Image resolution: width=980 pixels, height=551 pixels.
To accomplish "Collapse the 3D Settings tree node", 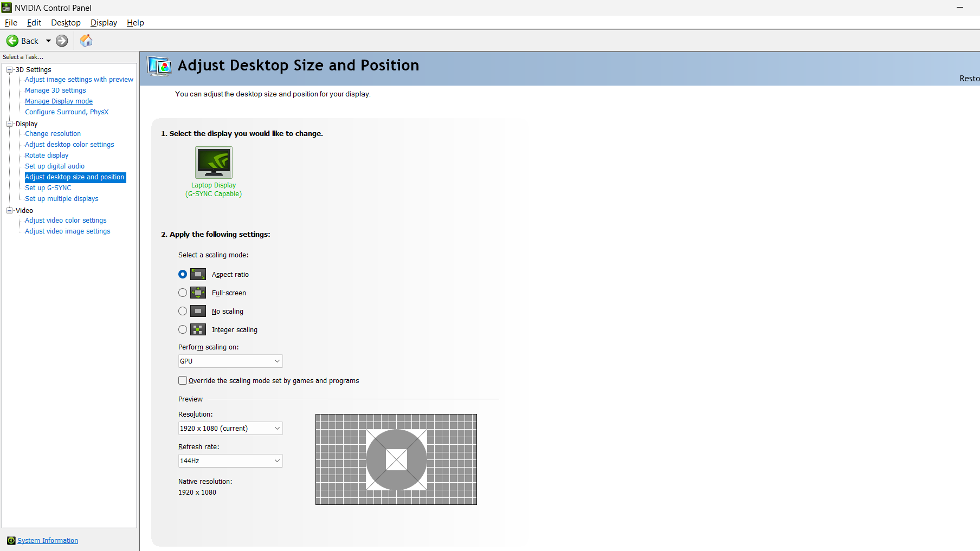I will point(9,69).
